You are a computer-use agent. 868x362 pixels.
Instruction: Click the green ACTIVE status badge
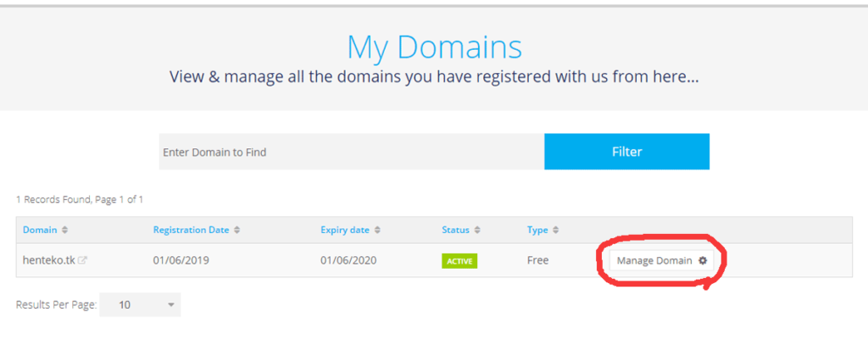(459, 261)
